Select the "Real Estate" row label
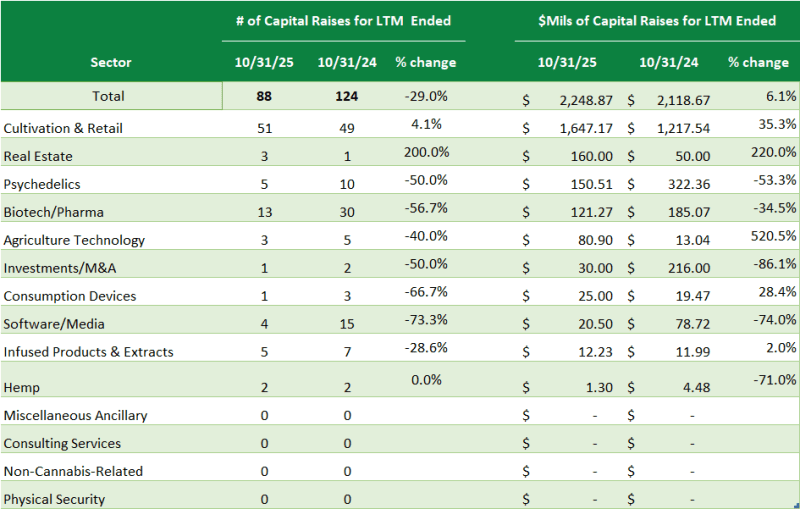The image size is (800, 509). click(x=38, y=157)
